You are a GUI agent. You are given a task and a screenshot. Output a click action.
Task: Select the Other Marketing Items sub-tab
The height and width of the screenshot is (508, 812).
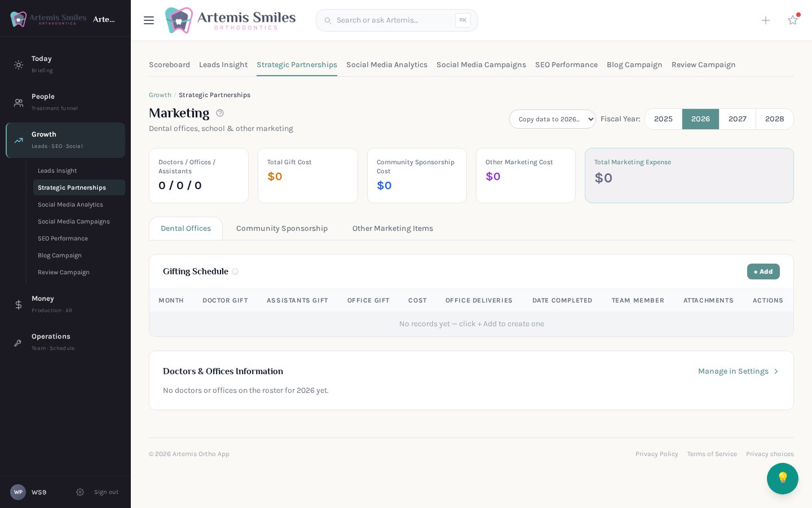tap(392, 229)
